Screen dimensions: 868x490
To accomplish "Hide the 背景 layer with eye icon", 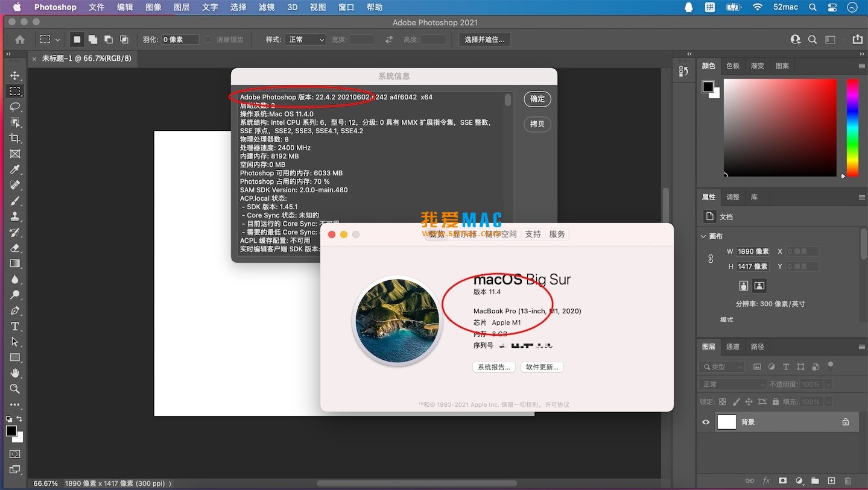I will pyautogui.click(x=706, y=422).
